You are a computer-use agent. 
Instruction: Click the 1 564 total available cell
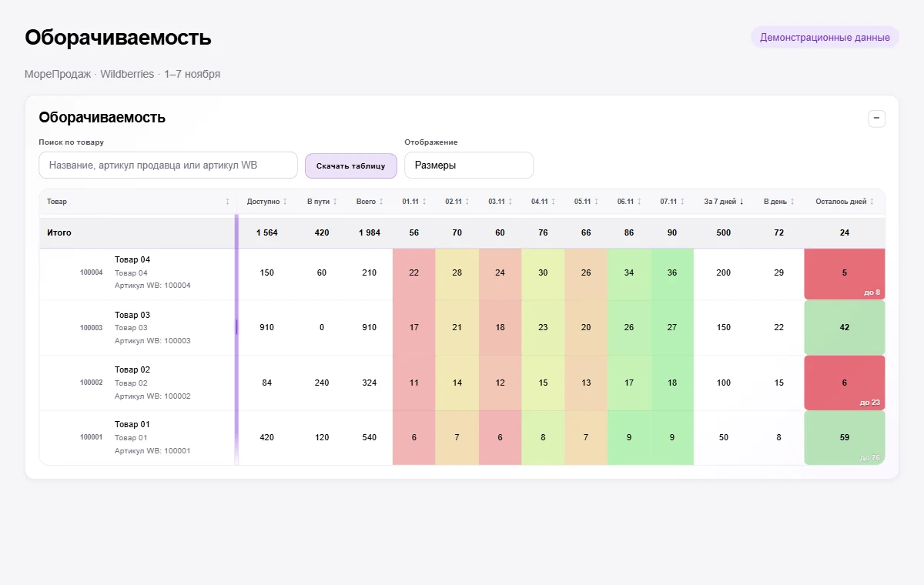(x=266, y=232)
